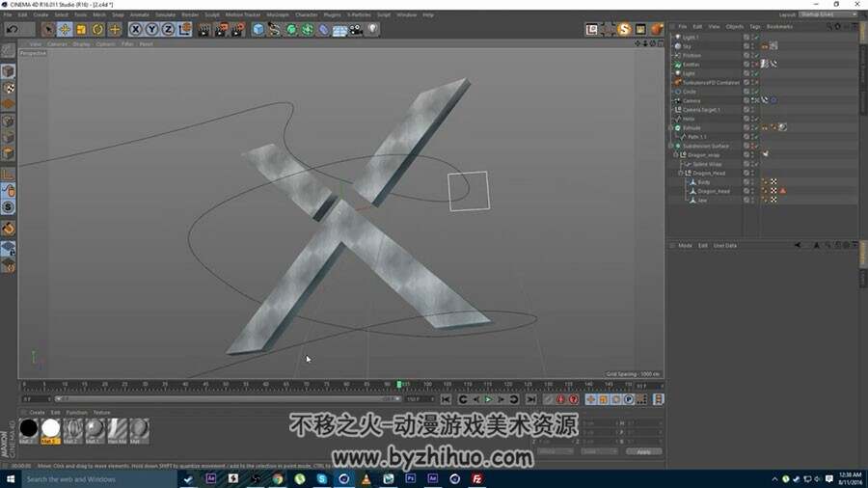Collapse the Dragon_wrap group

tap(675, 155)
